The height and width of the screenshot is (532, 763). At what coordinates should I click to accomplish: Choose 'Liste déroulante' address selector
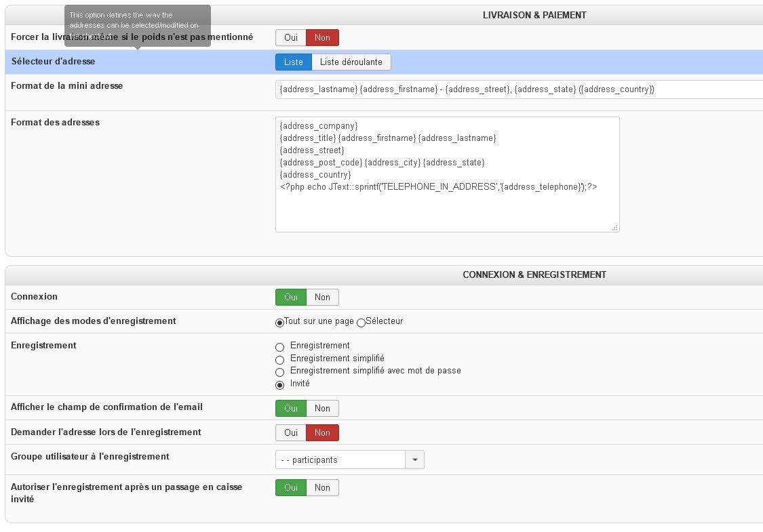351,62
